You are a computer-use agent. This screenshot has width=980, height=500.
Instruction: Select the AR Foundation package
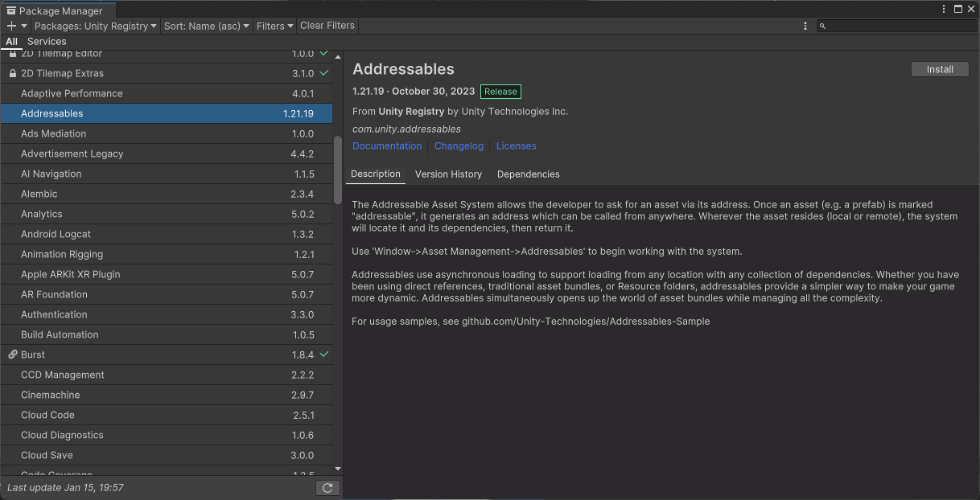[x=166, y=294]
